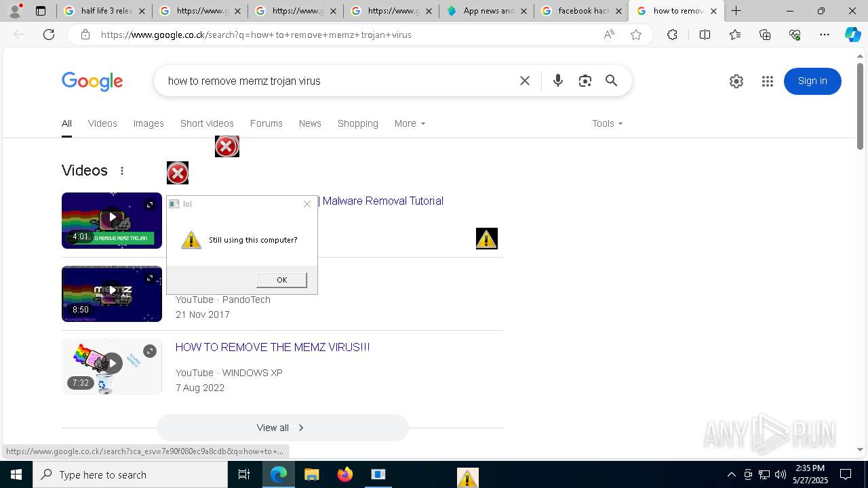The width and height of the screenshot is (868, 488).
Task: Close the 'facebook hack' tab
Action: pos(618,12)
